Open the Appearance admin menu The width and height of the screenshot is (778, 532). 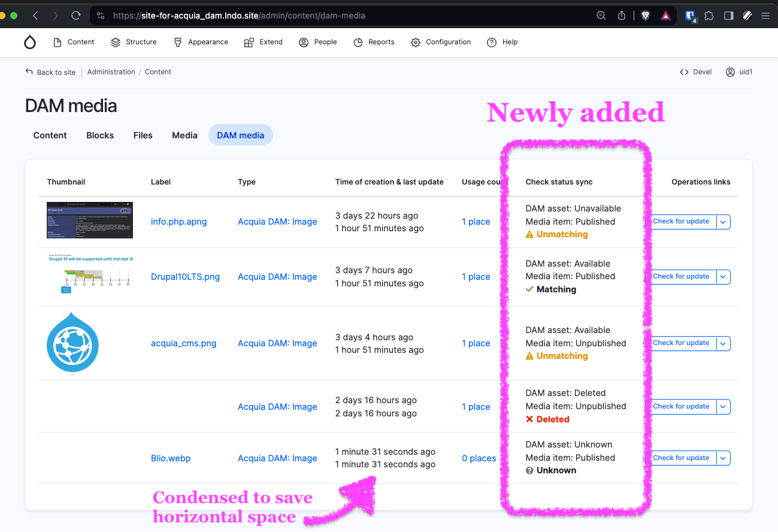pyautogui.click(x=201, y=42)
